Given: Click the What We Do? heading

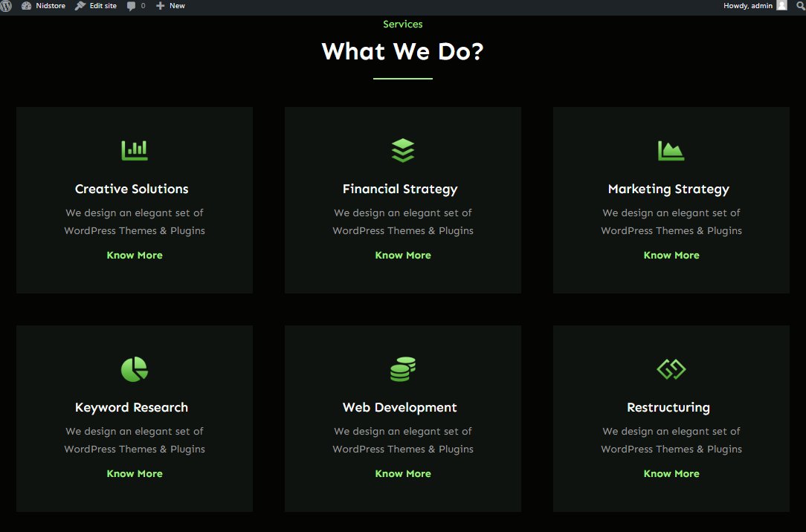Looking at the screenshot, I should click(403, 51).
